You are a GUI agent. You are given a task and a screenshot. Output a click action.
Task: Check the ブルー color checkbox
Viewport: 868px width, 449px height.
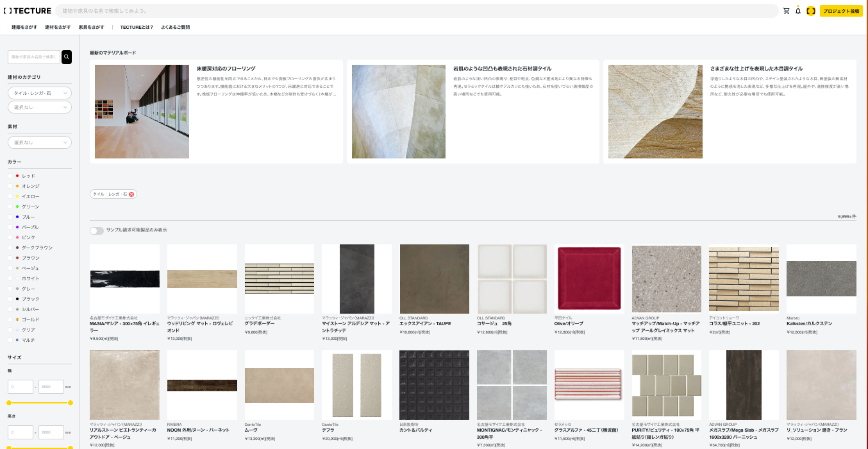click(x=10, y=217)
